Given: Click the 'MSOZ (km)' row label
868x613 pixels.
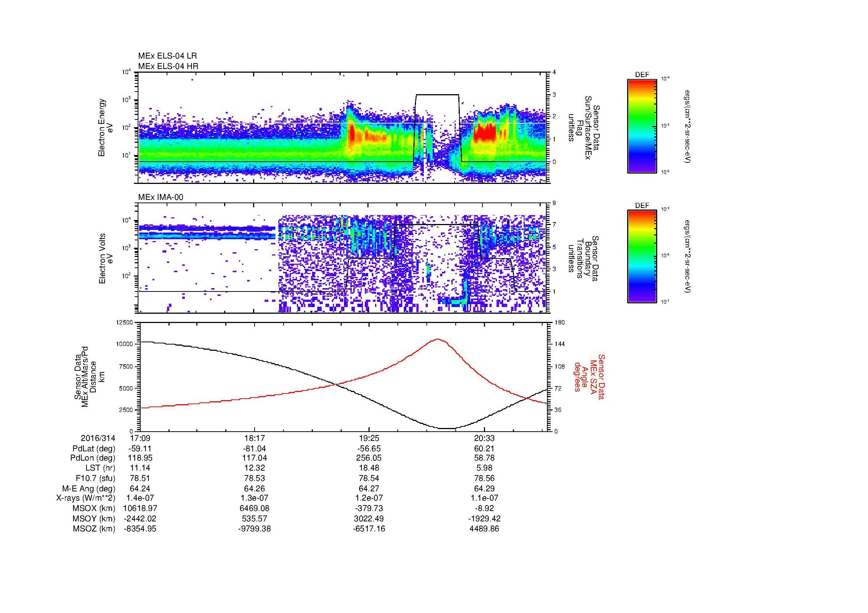Looking at the screenshot, I should click(94, 529).
